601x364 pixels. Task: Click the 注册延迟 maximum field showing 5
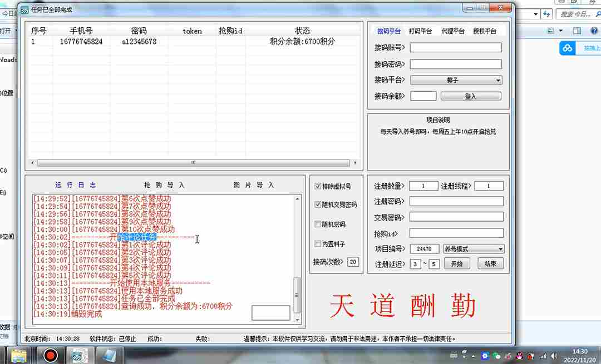(x=434, y=264)
